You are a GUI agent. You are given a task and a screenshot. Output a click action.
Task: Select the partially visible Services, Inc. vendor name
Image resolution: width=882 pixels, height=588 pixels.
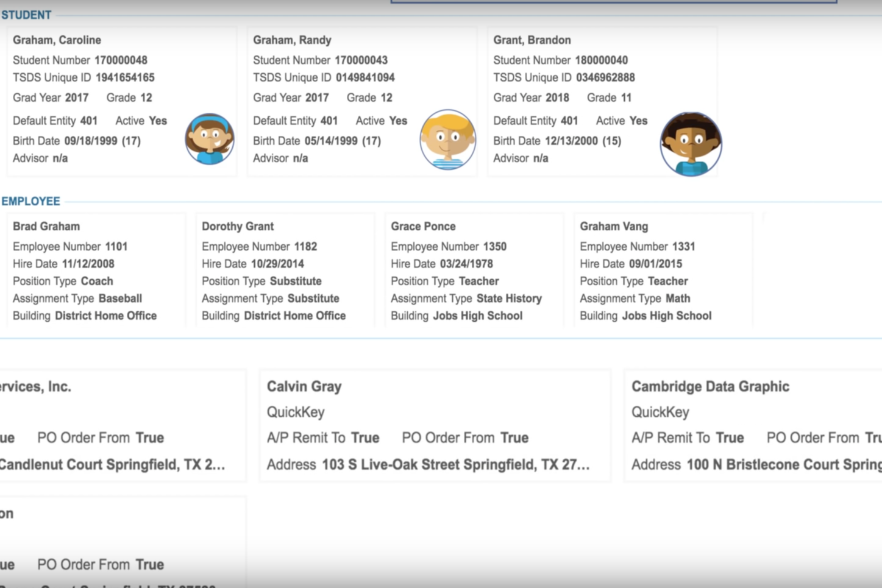[35, 387]
